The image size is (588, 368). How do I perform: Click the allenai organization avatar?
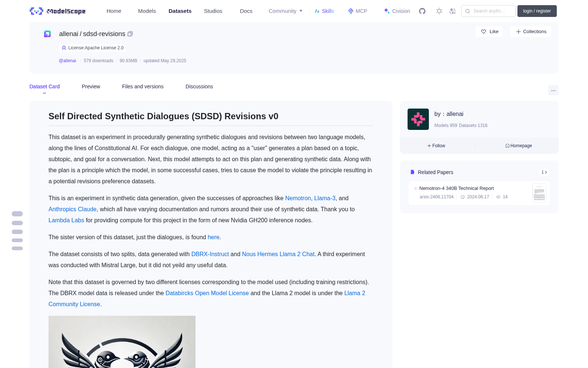[x=418, y=119]
